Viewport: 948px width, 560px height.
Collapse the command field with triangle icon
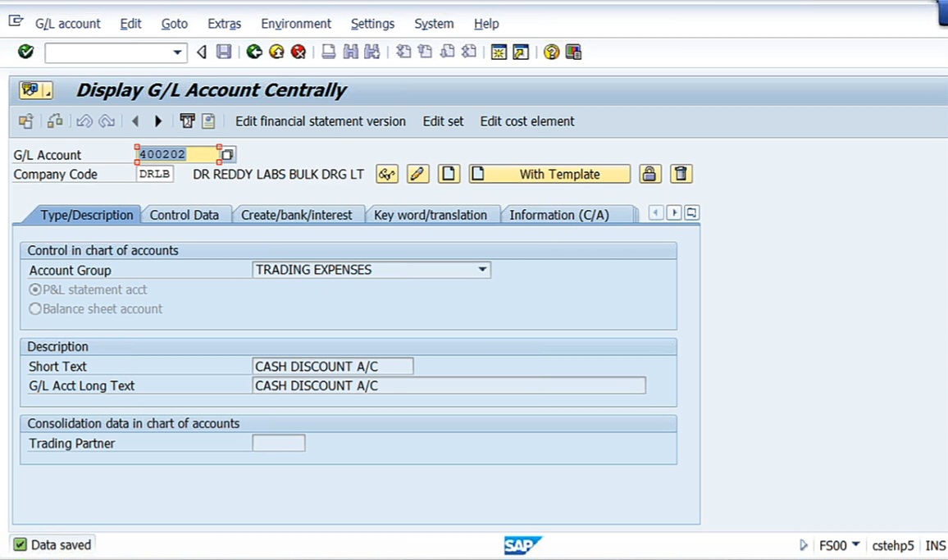tap(202, 52)
